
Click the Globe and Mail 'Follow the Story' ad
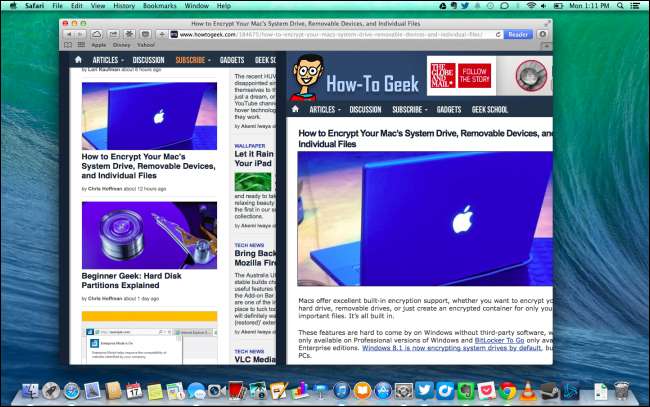tap(461, 75)
